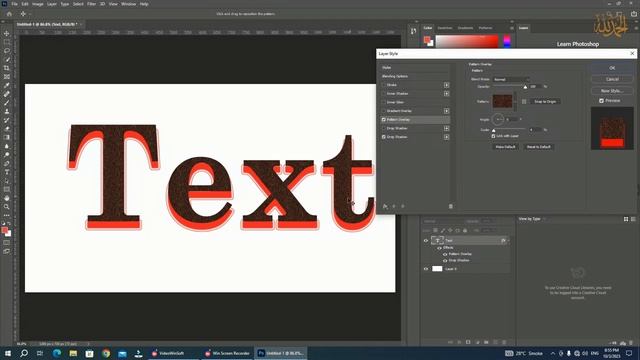This screenshot has height=360, width=640.
Task: Select the Zoom tool in the toolbar
Action: 7,207
